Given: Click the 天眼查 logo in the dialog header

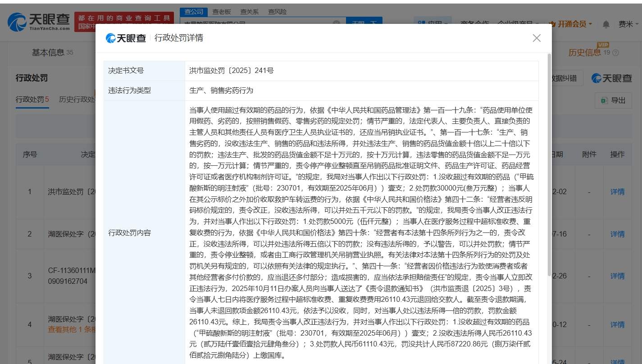Looking at the screenshot, I should point(126,38).
